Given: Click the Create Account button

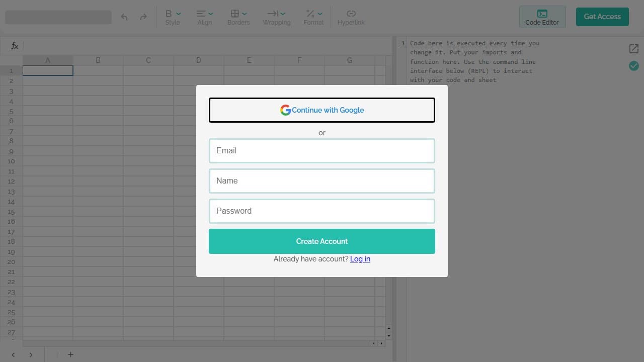Looking at the screenshot, I should (322, 241).
